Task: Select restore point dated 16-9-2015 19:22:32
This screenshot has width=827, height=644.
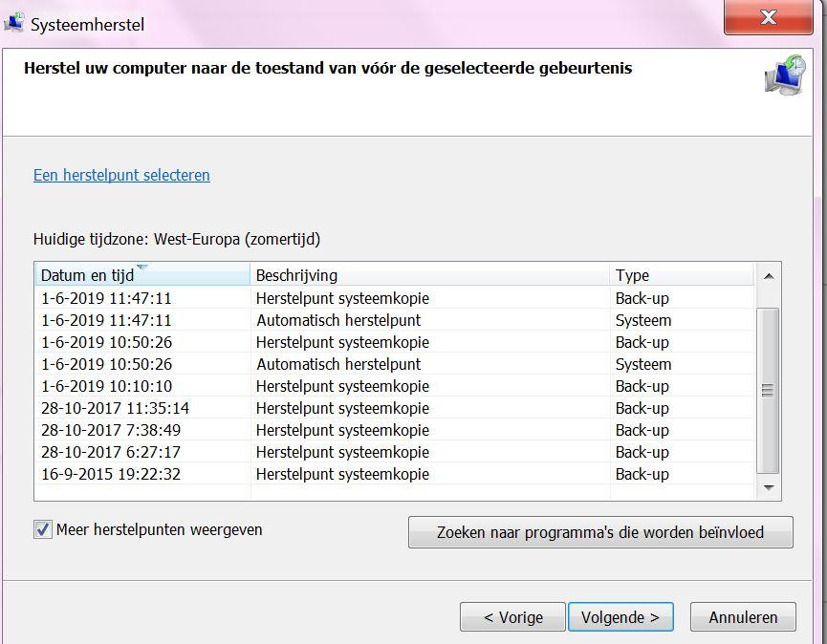Action: (395, 474)
